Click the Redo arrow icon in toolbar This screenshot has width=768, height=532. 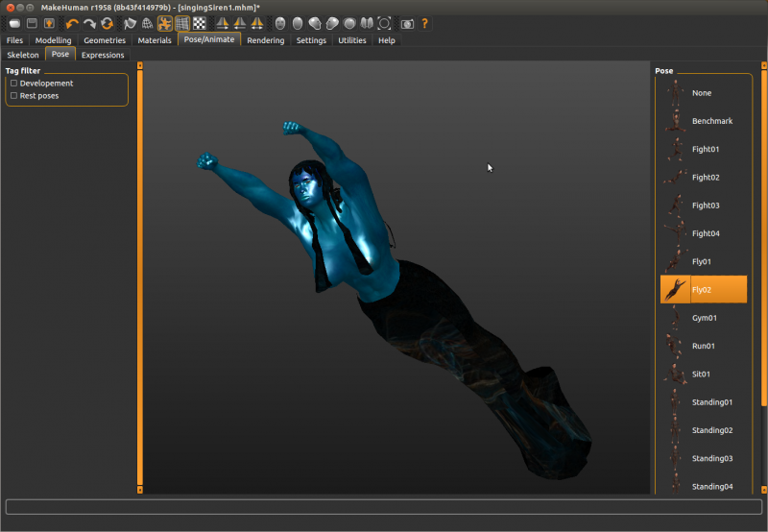coord(89,23)
